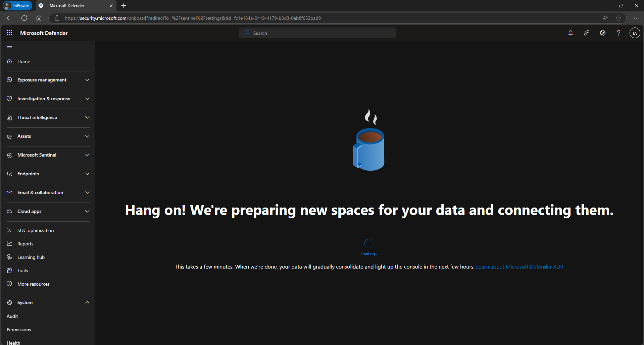This screenshot has width=644, height=345.
Task: Open the IA account avatar
Action: click(x=635, y=33)
